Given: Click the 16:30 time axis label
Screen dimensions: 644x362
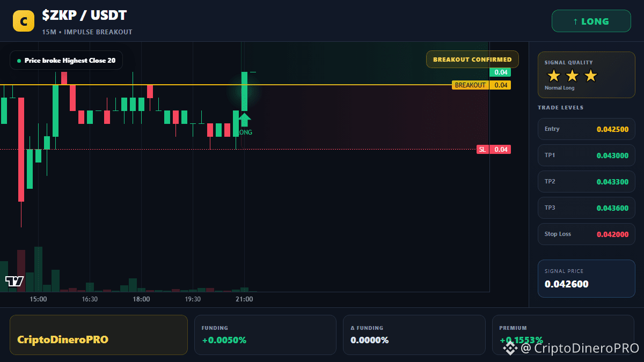Looking at the screenshot, I should [90, 299].
